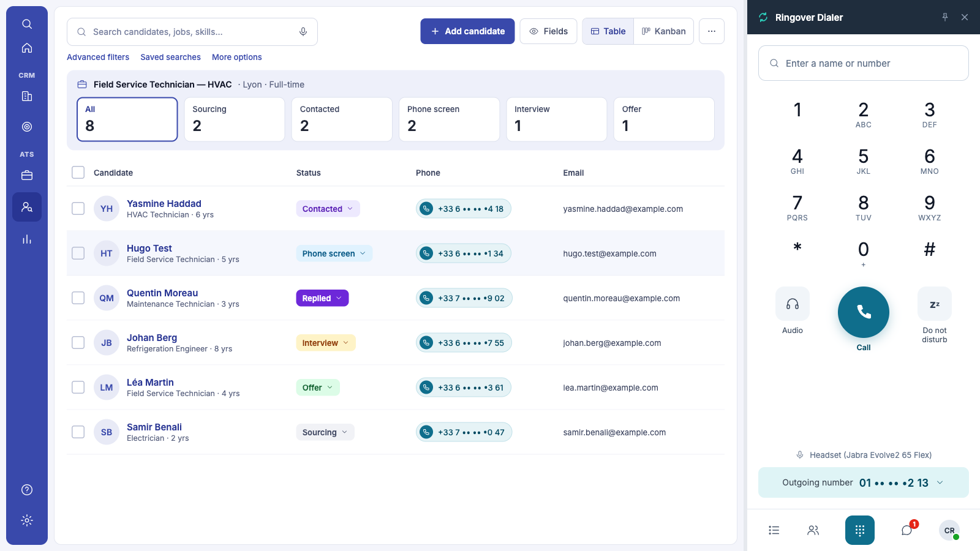Image resolution: width=980 pixels, height=551 pixels.
Task: Go to home via sidebar house icon
Action: coord(27,48)
